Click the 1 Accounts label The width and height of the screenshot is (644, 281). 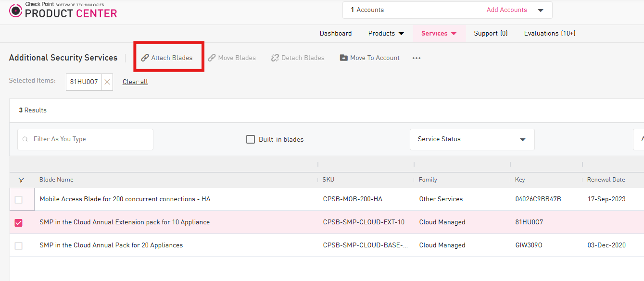(x=367, y=10)
